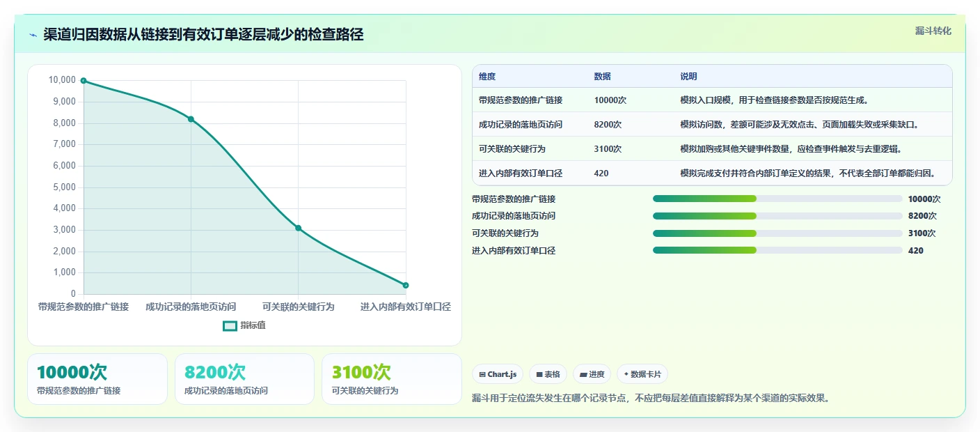Click description starting 模拟访问数
Viewport: 980px width, 432px height.
coord(800,125)
